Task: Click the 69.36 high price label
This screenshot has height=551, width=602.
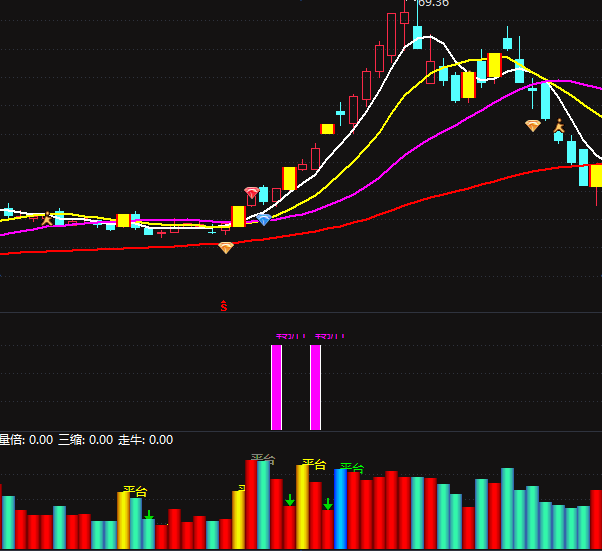Action: [433, 3]
